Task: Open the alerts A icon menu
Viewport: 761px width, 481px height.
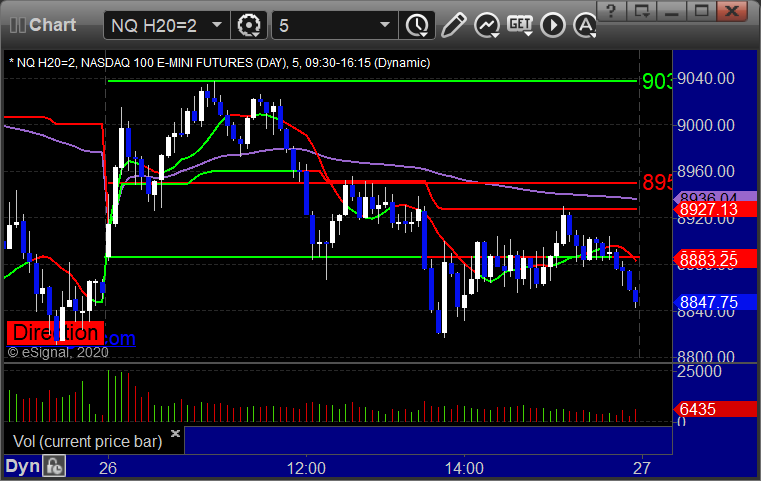Action: click(585, 25)
